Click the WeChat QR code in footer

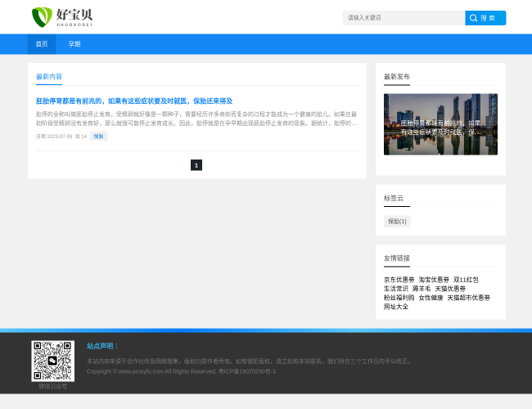(53, 361)
